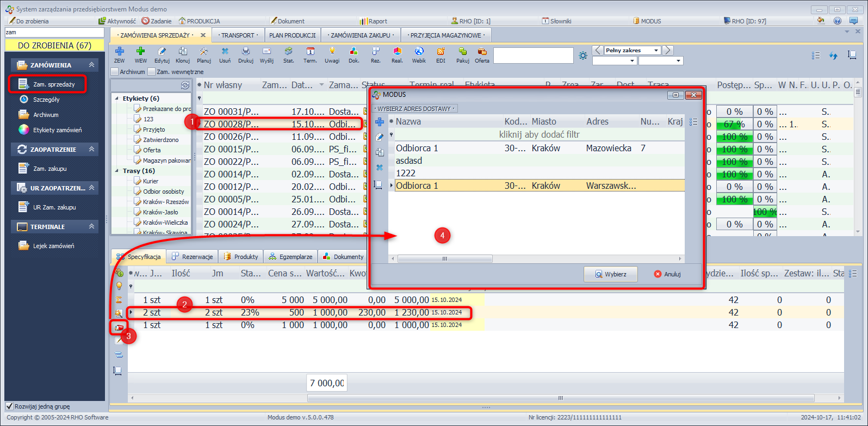Click the ZEW new order icon

point(119,52)
